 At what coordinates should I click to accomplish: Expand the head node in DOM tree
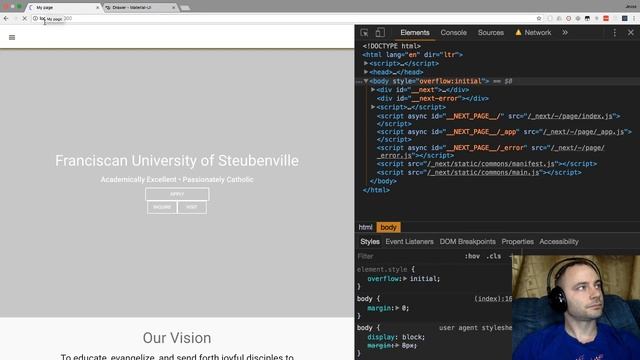[x=366, y=72]
